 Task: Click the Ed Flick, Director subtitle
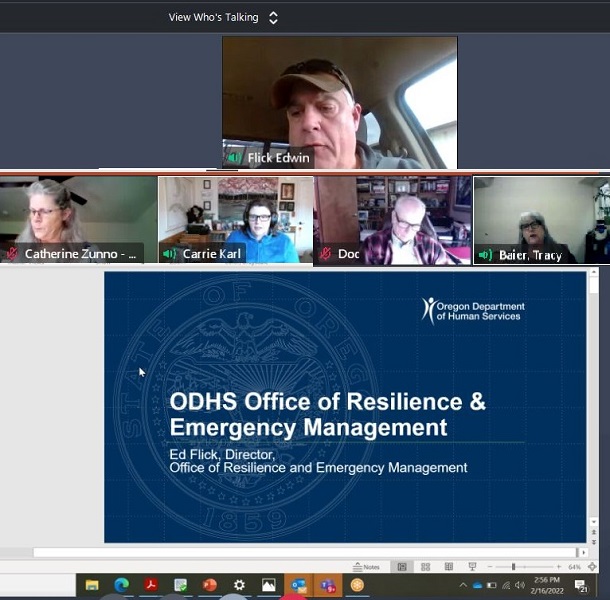tap(318, 461)
